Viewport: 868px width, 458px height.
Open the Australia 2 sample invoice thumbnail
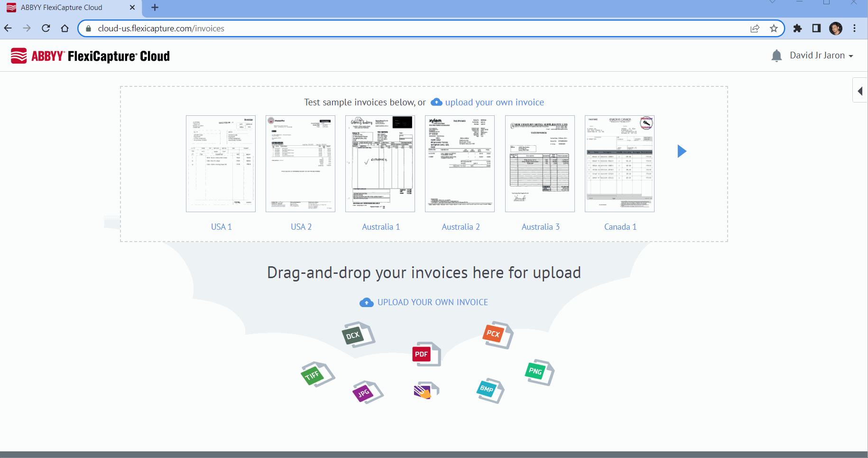pyautogui.click(x=460, y=164)
